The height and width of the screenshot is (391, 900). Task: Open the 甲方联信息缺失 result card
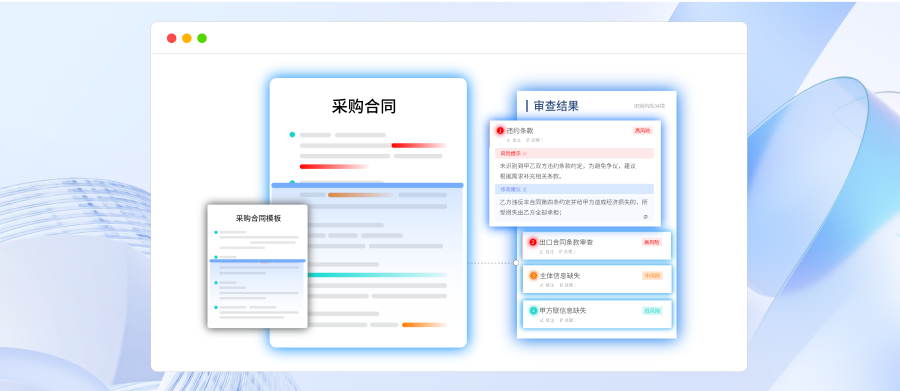tap(597, 314)
